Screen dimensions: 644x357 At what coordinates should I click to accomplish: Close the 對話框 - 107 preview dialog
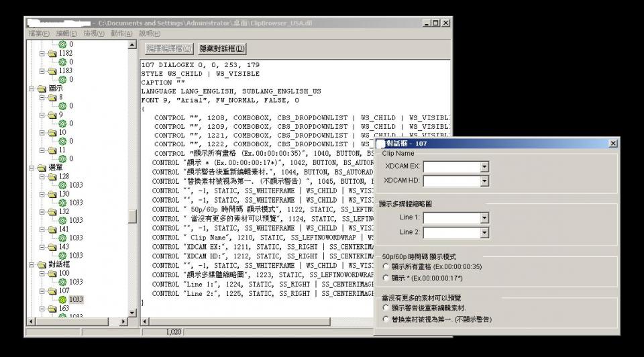point(612,144)
